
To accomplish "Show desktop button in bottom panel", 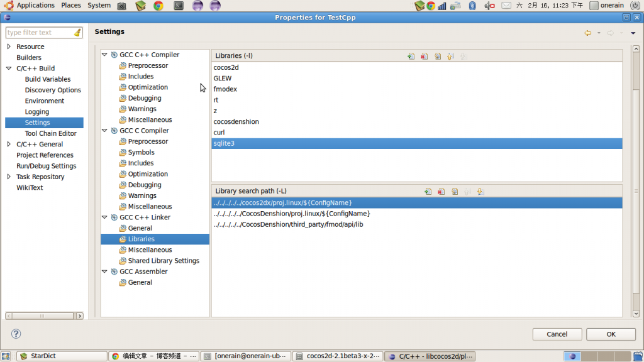I will [x=5, y=356].
